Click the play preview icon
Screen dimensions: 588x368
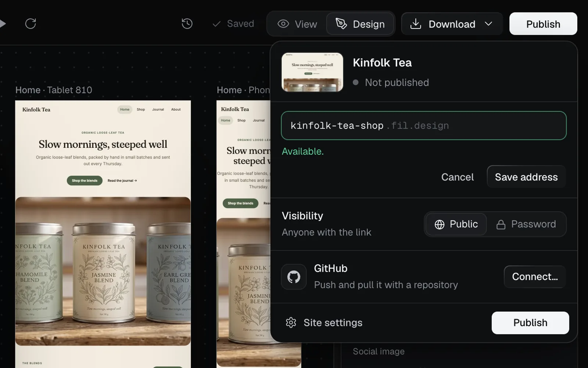point(3,24)
